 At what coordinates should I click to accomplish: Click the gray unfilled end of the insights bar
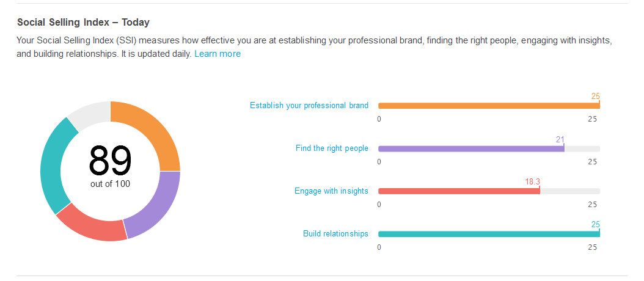click(570, 191)
